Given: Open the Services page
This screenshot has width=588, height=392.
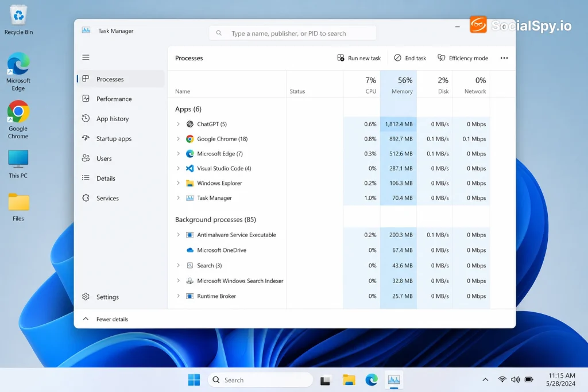Looking at the screenshot, I should click(x=121, y=198).
